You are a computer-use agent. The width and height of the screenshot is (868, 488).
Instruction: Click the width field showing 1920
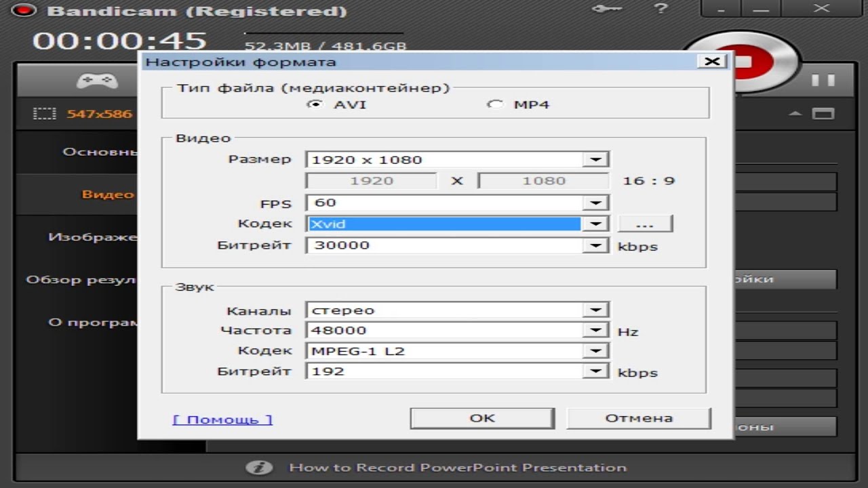(x=372, y=181)
